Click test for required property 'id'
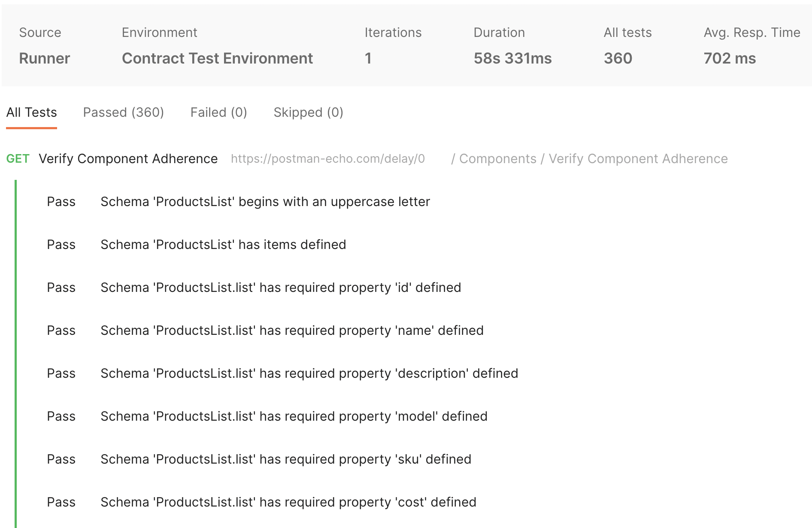 281,288
